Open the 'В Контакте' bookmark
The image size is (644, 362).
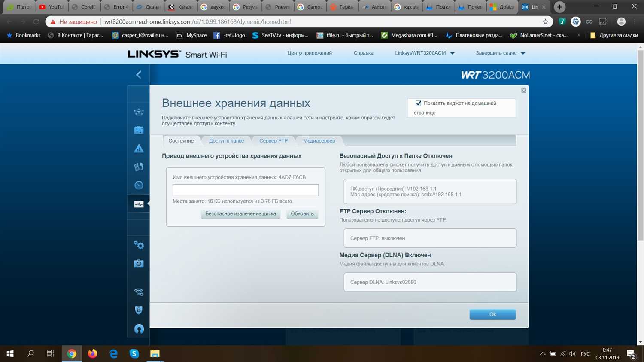coord(75,35)
